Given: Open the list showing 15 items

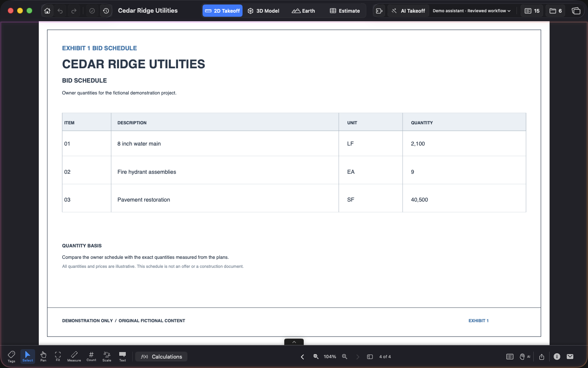Looking at the screenshot, I should [532, 11].
